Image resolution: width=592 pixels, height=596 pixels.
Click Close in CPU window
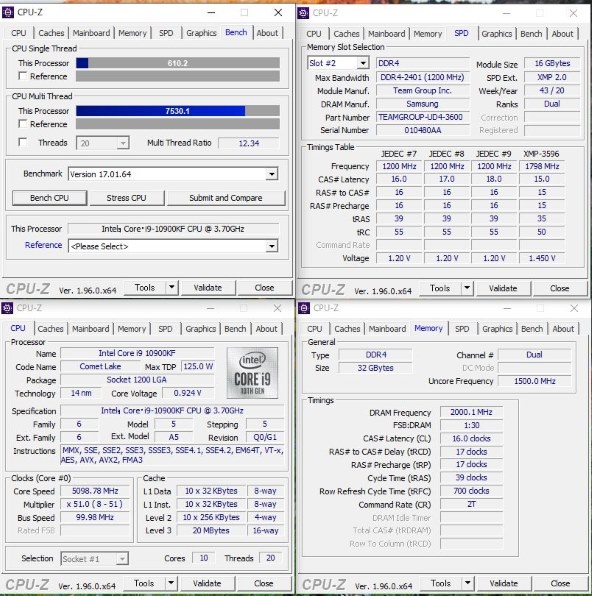pos(263,583)
